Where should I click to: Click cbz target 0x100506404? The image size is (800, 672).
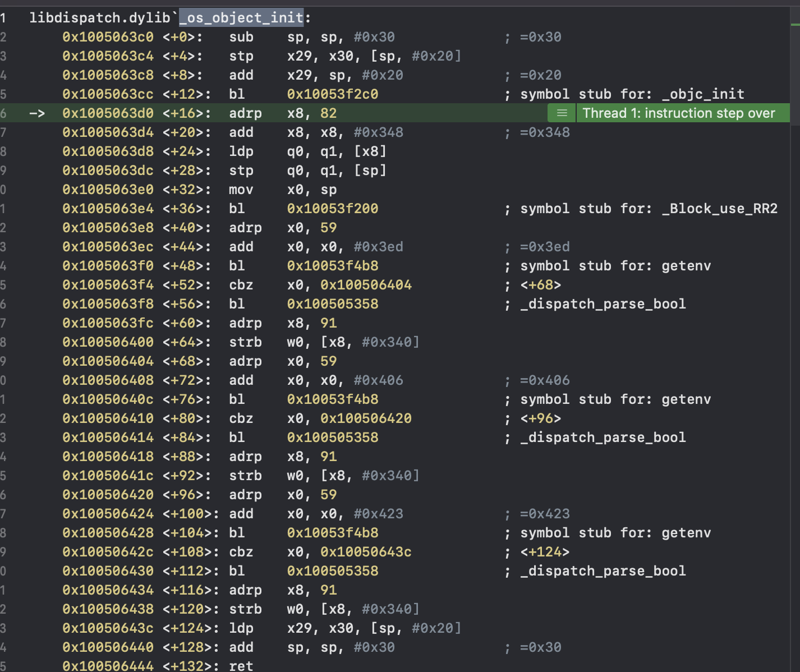coord(366,285)
